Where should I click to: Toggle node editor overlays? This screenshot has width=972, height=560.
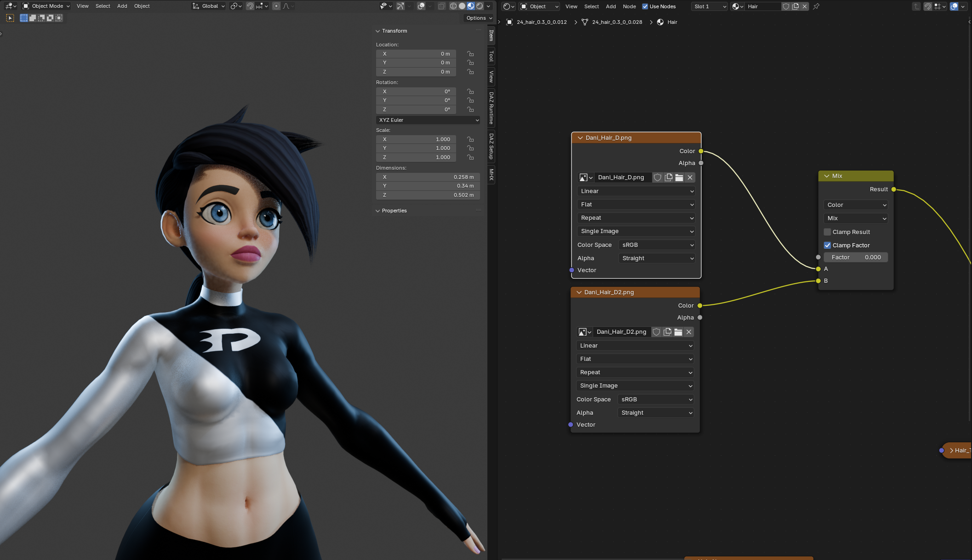[x=954, y=6]
